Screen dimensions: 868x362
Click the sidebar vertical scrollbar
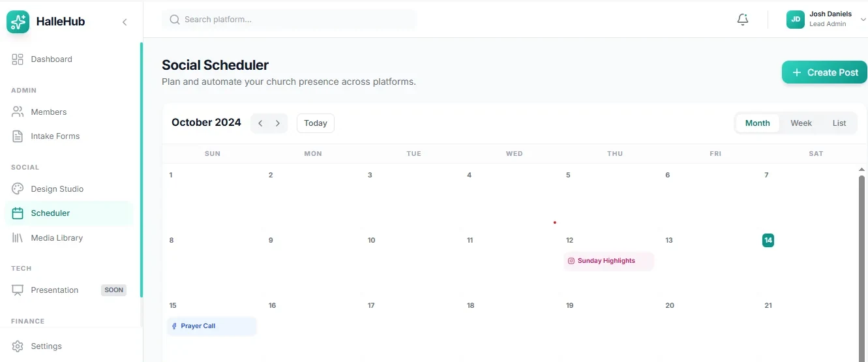pyautogui.click(x=142, y=170)
